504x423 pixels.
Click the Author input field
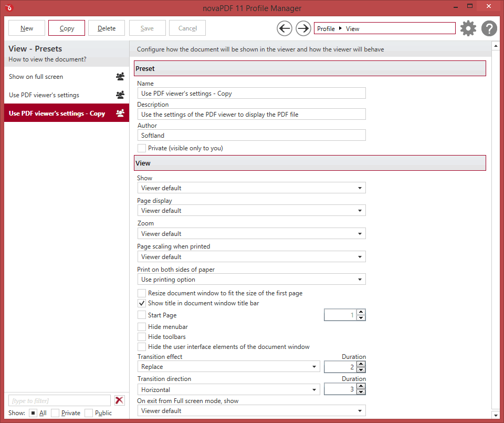pos(251,136)
